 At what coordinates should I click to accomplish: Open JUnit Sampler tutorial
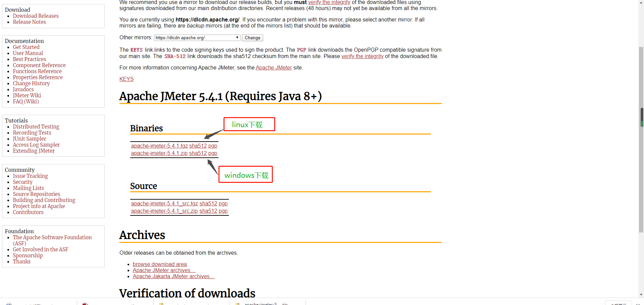(x=30, y=139)
